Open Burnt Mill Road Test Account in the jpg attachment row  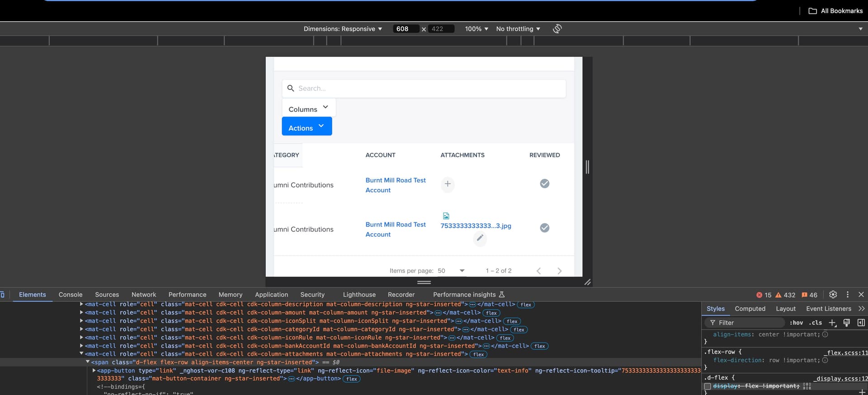click(x=396, y=230)
